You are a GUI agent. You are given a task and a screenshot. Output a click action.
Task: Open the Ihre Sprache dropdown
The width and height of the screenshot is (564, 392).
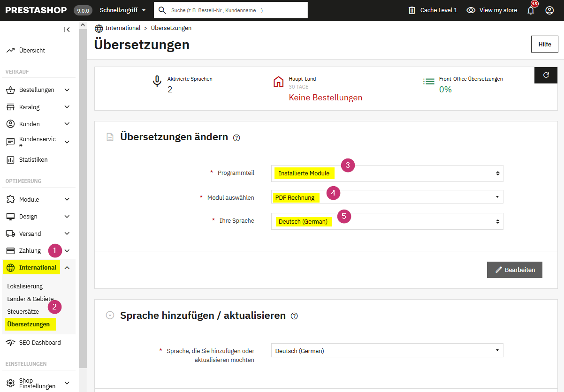tap(387, 221)
